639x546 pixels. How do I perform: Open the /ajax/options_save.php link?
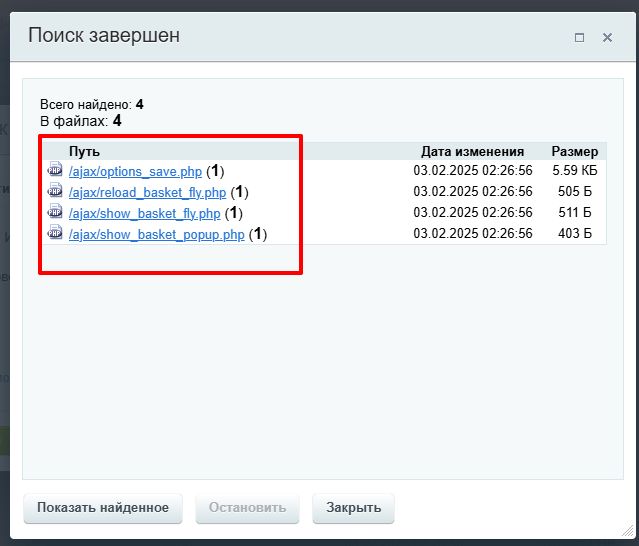click(x=135, y=171)
